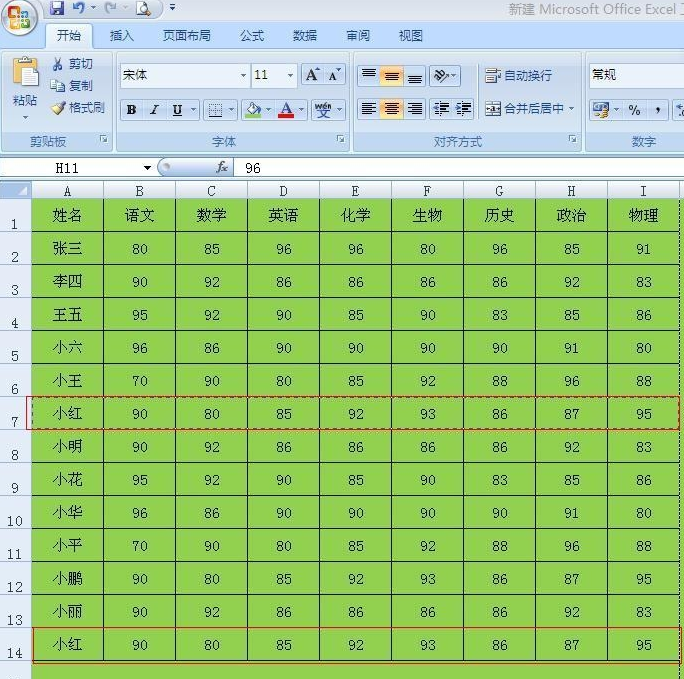Open the font color palette arrow
The image size is (684, 679).
tap(301, 110)
